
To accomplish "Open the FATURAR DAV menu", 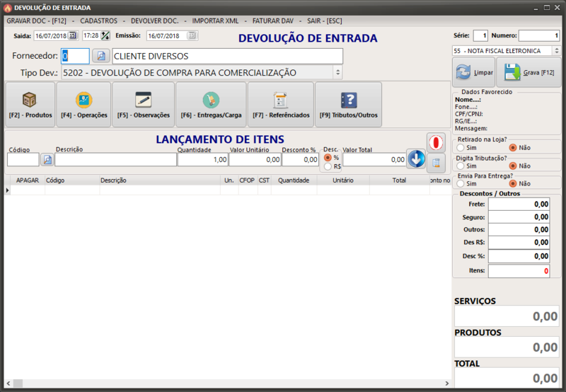I will pyautogui.click(x=273, y=21).
